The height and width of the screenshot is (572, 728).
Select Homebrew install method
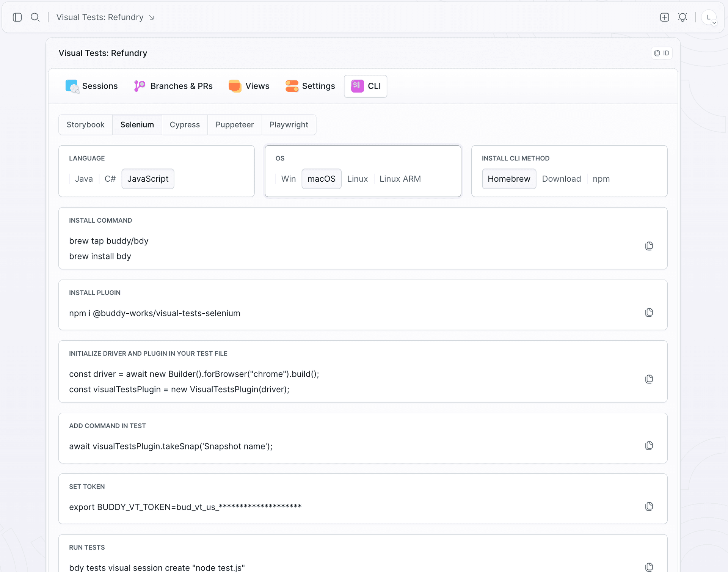click(x=509, y=179)
